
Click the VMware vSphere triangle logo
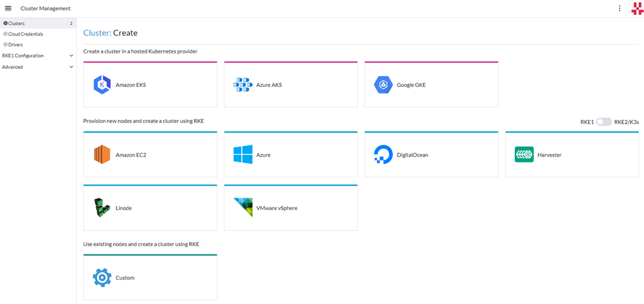(243, 208)
